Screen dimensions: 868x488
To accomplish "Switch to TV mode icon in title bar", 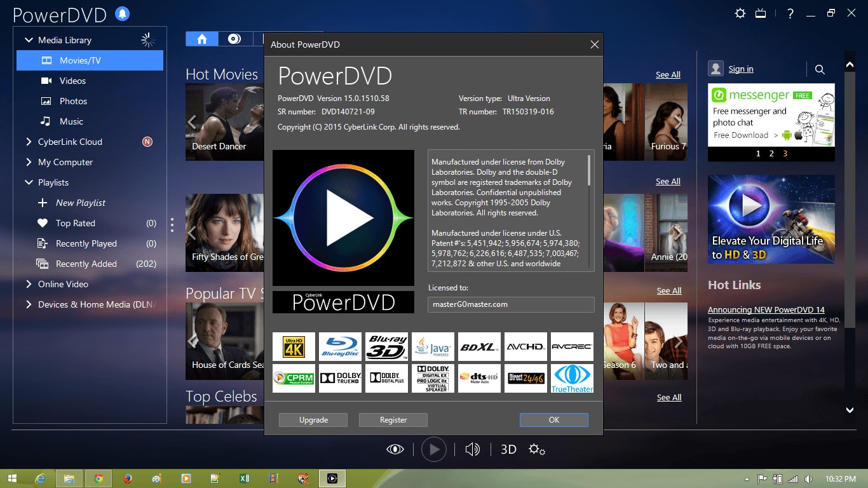I will 761,13.
